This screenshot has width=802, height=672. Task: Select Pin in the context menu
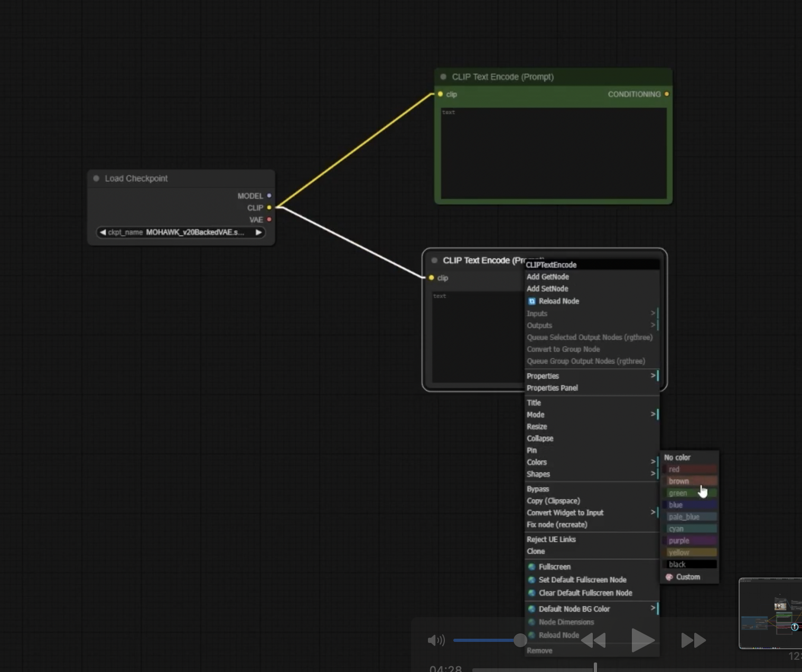tap(592, 450)
